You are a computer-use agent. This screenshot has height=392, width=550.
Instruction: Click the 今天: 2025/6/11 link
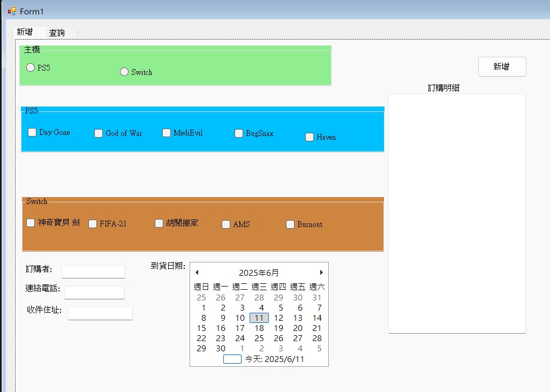[x=274, y=359]
